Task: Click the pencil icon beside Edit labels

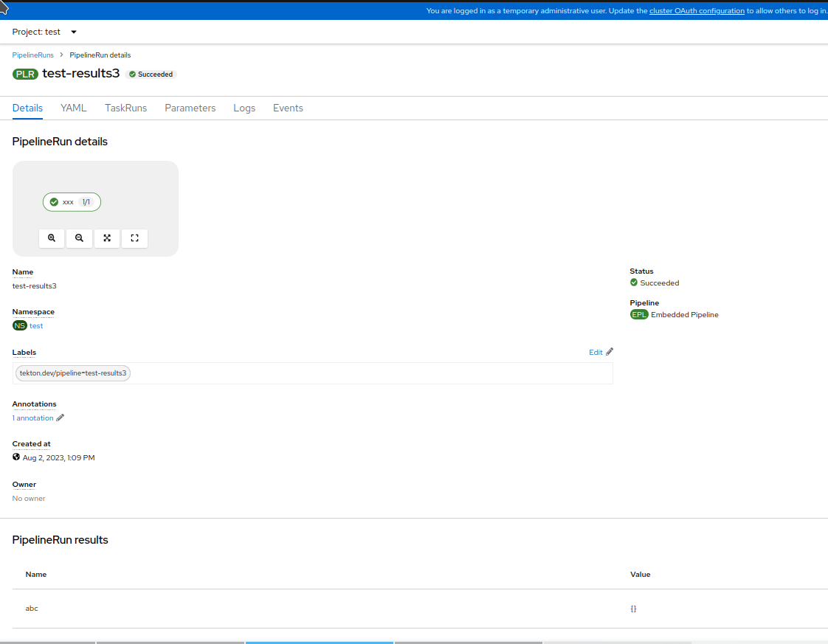Action: pos(610,352)
